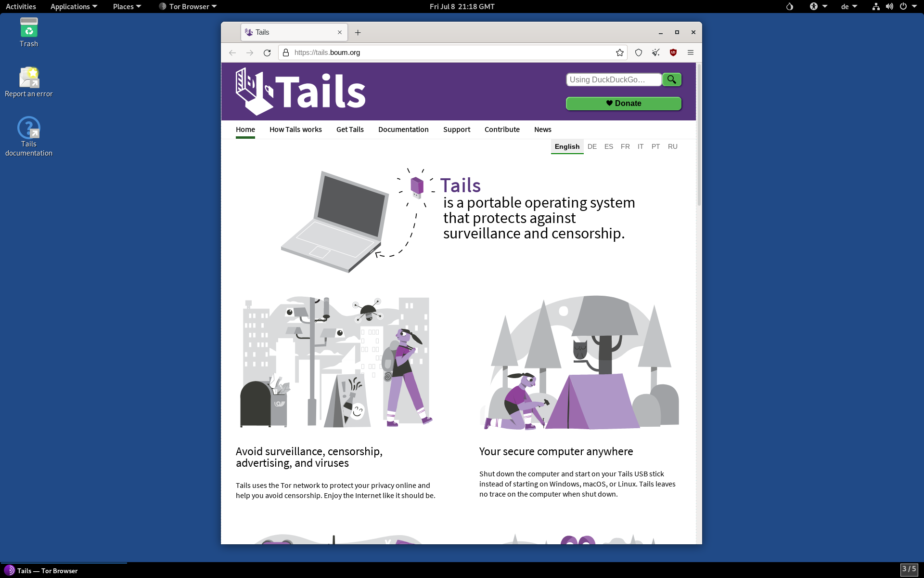
Task: Switch the site language to DE
Action: click(x=592, y=146)
